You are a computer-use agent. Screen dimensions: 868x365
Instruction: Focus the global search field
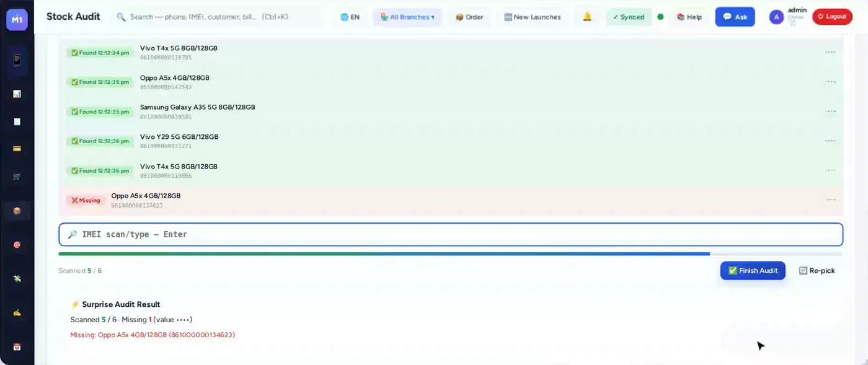tap(218, 17)
